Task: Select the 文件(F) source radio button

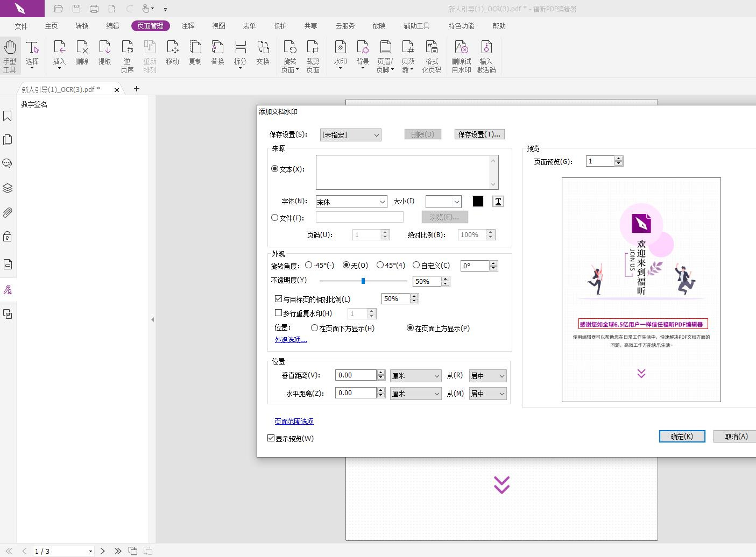Action: click(275, 218)
